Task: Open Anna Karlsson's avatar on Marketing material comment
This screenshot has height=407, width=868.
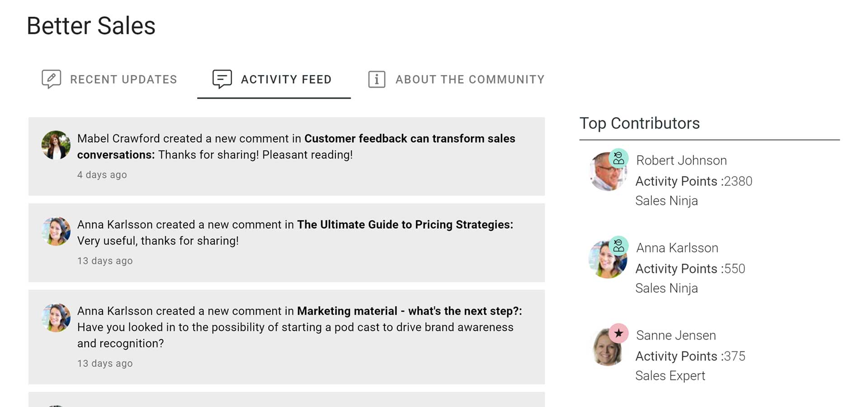Action: 56,317
